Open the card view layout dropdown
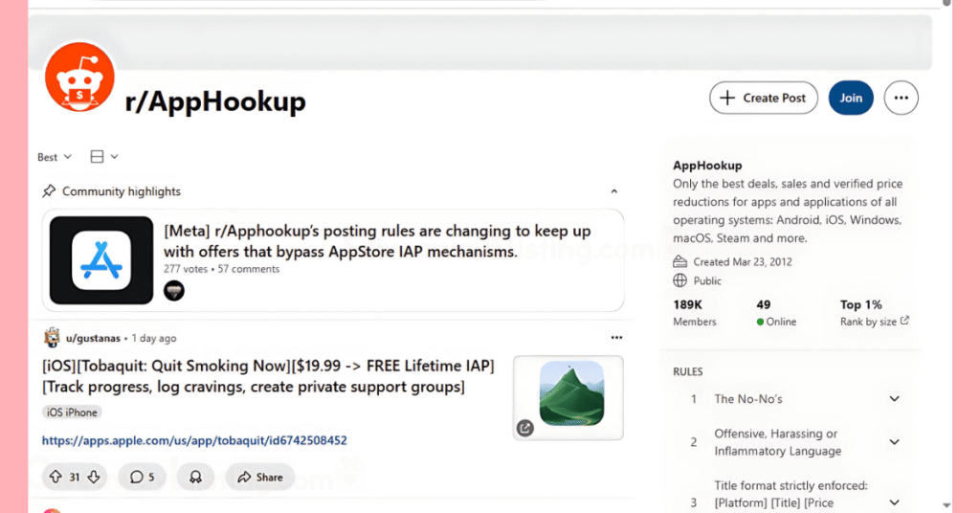The image size is (980, 513). (103, 157)
